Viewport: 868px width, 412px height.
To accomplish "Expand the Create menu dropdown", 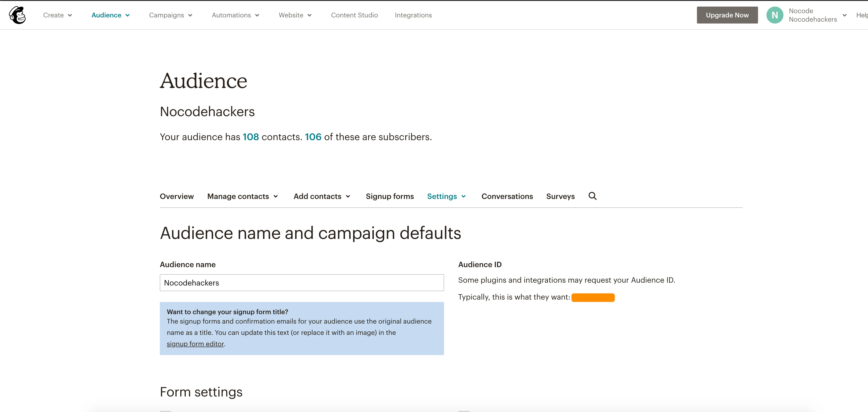I will click(x=58, y=15).
